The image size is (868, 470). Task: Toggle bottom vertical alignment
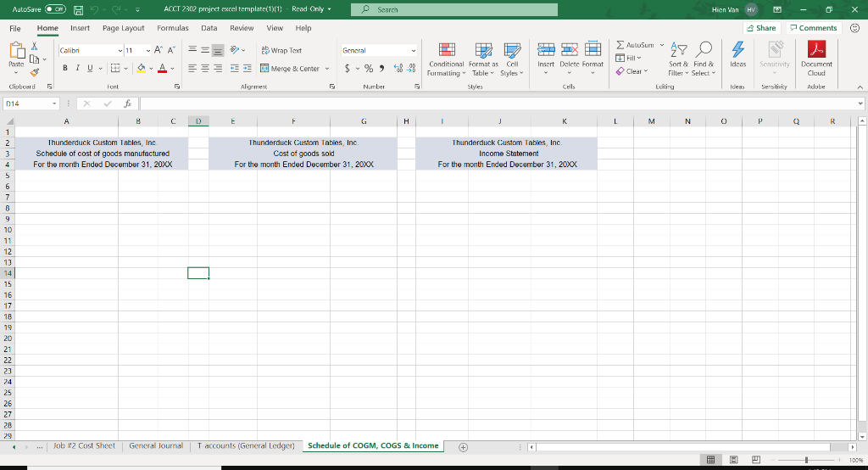coord(218,50)
